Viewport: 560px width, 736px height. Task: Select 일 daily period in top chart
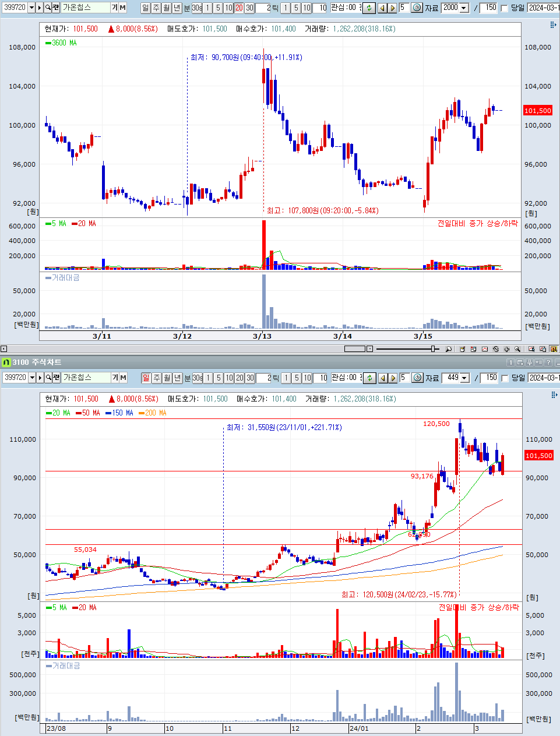click(x=146, y=8)
